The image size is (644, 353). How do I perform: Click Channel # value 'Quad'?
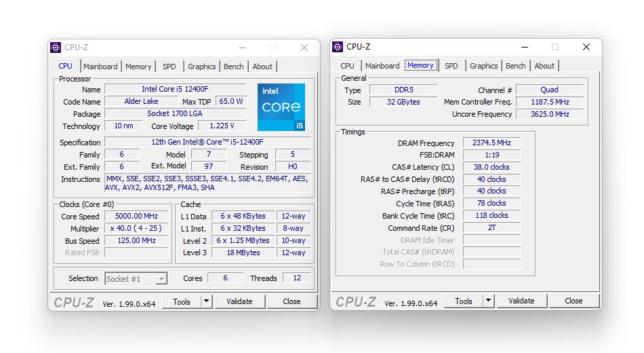click(x=550, y=90)
